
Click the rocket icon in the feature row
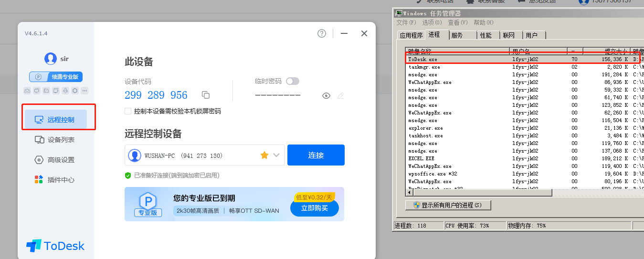pyautogui.click(x=65, y=91)
